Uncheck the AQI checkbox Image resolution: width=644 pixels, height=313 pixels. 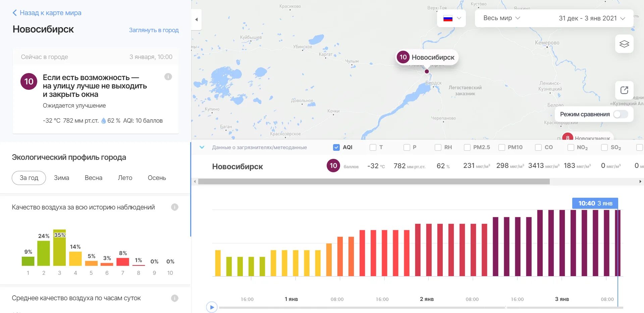(336, 147)
